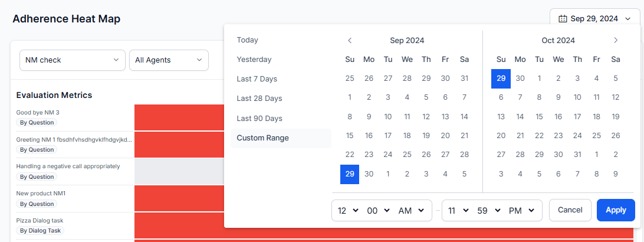644x242 pixels.
Task: Change the start AM/PM selector
Action: coord(411,210)
